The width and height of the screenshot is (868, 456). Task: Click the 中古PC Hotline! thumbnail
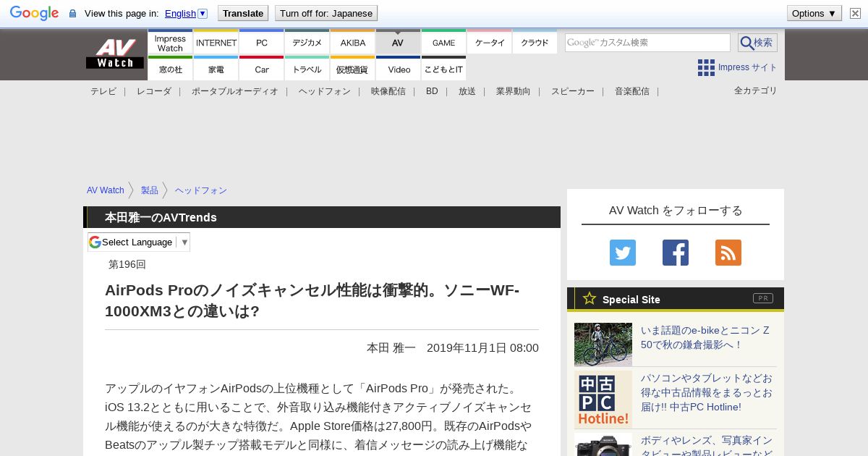pos(603,400)
